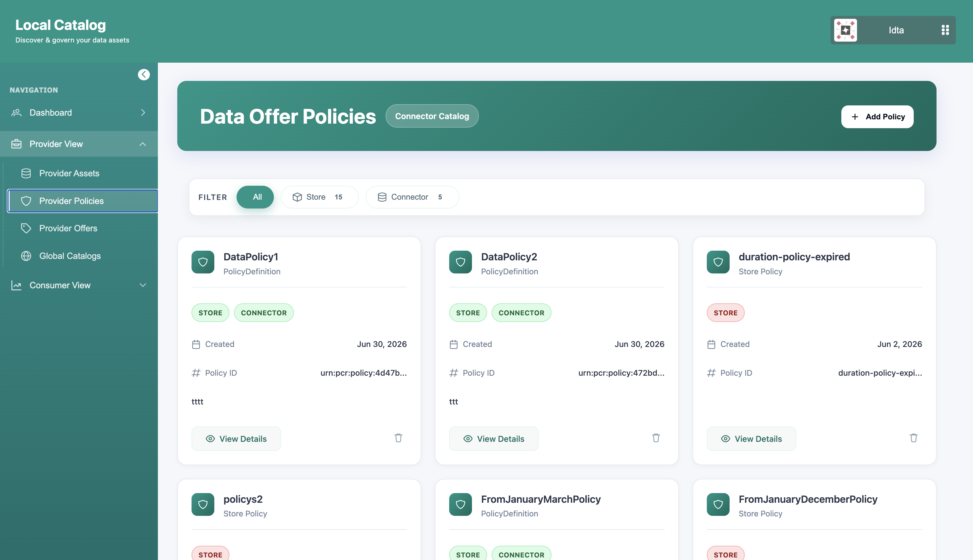Viewport: 973px width, 560px height.
Task: Click policy ID urn:pcr:policy:4d47b...
Action: pos(364,373)
